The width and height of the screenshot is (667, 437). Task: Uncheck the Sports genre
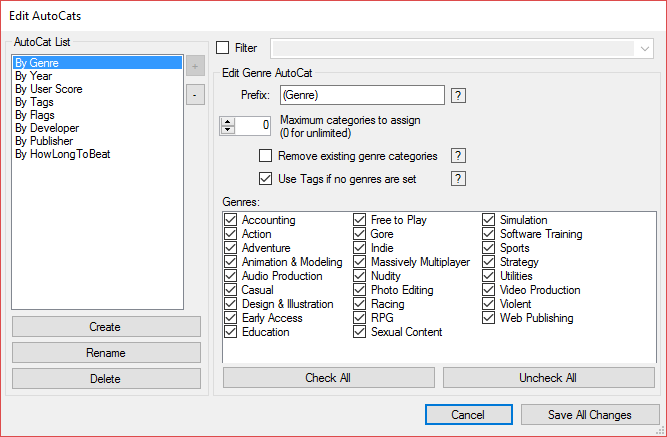click(x=488, y=248)
